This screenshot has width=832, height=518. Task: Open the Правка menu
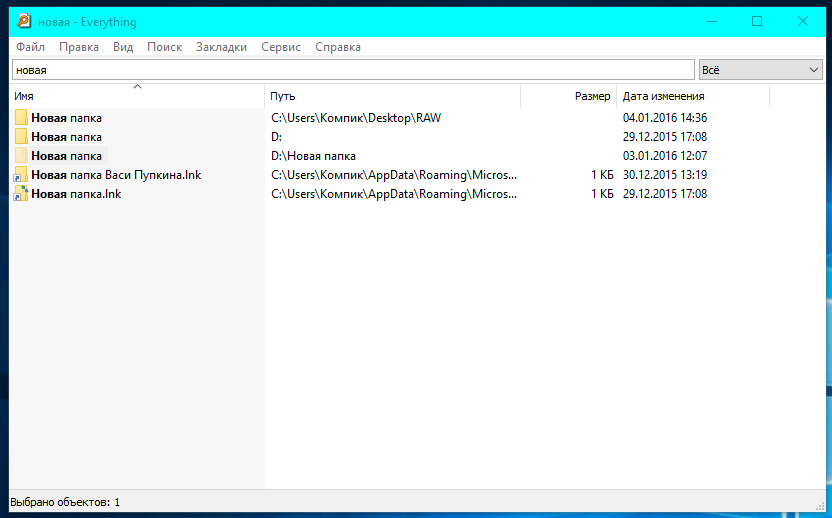79,47
